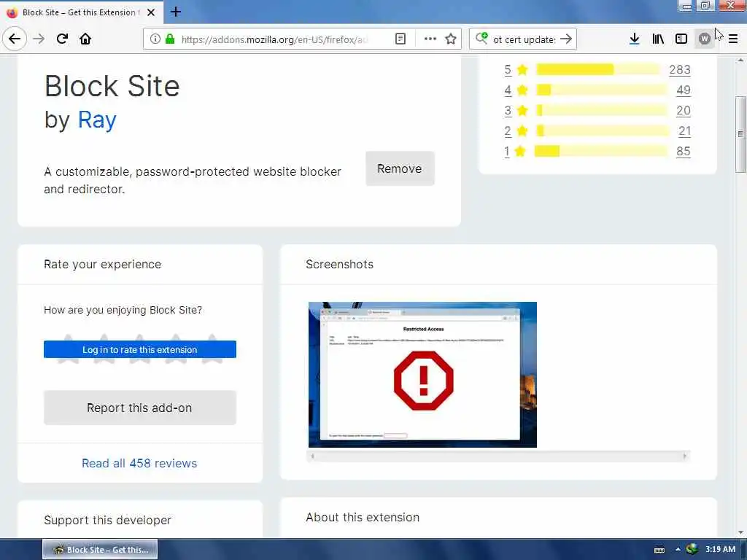Viewport: 747px width, 560px height.
Task: Click the 1-star rating bar
Action: 601,152
